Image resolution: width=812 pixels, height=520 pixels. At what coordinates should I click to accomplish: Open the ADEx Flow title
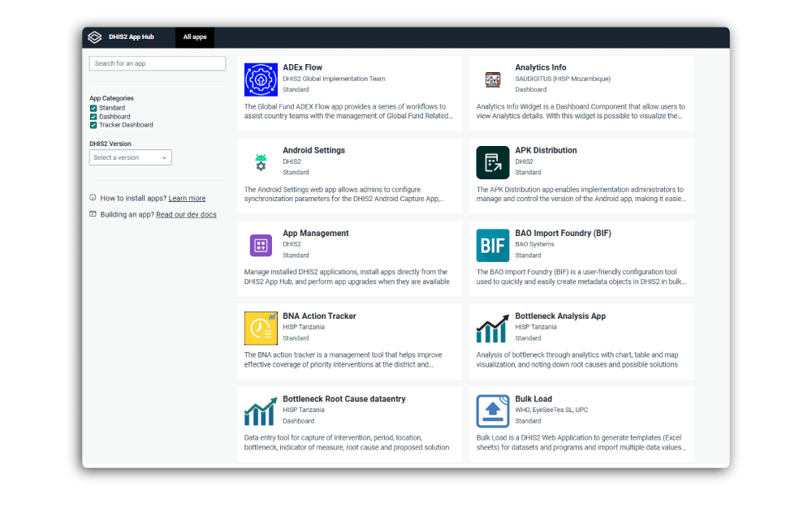302,67
